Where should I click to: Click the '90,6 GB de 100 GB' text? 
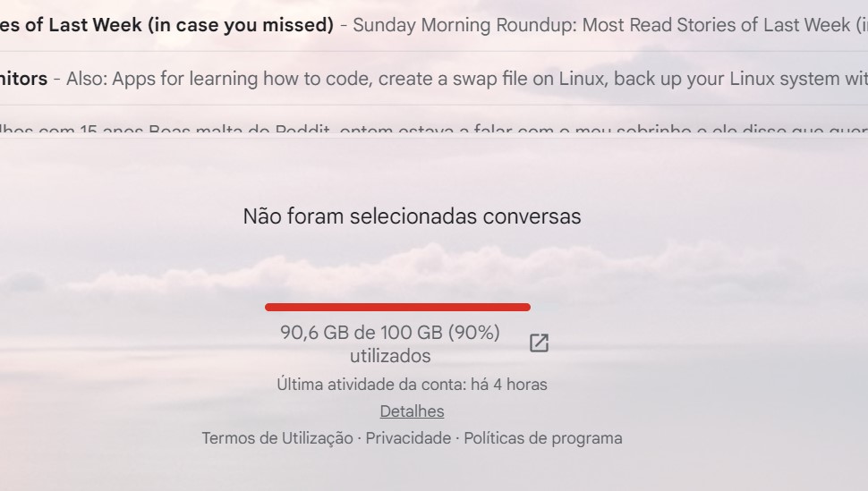tap(362, 333)
